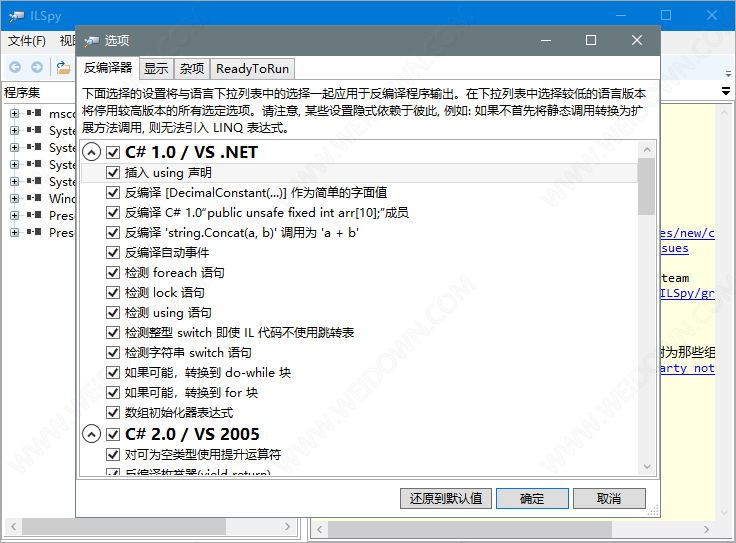Click 还原到默认值 button
Screen dimensions: 736x543
coord(445,498)
